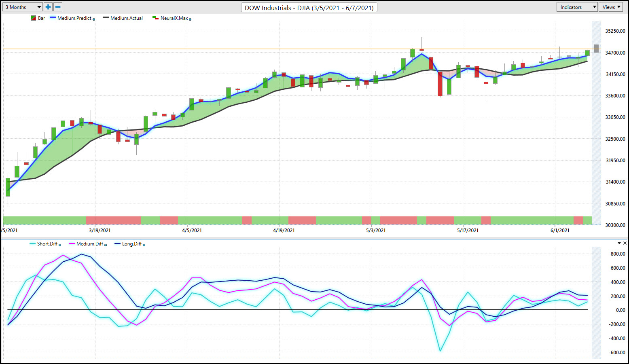The image size is (629, 364).
Task: Click the Long.Diff navy line swatch
Action: pos(118,243)
